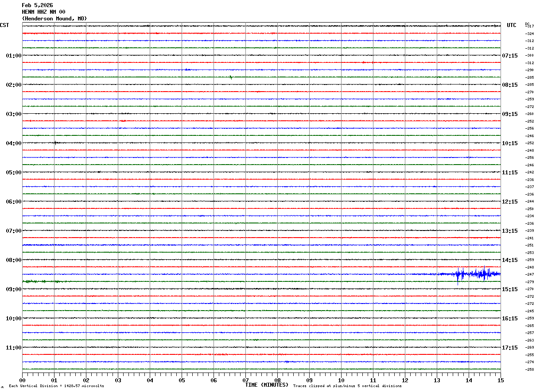Image resolution: width=536 pixels, height=392 pixels.
Task: Click the TIME (MINUTES) axis label
Action: pos(267,385)
